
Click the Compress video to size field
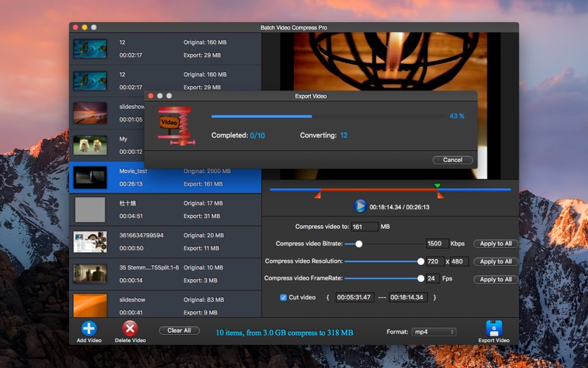[365, 227]
